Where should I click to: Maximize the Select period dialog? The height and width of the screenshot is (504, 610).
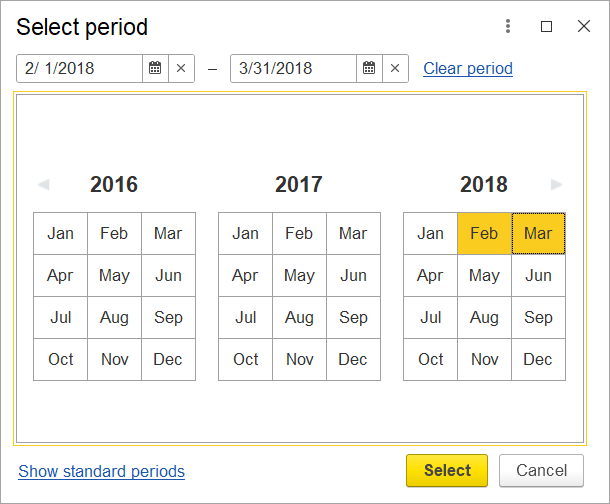[546, 26]
